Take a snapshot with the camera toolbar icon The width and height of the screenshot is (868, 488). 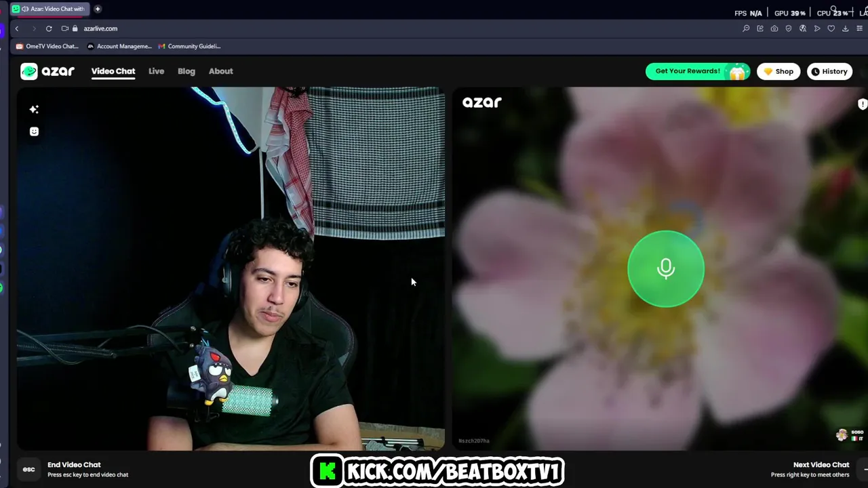click(774, 28)
